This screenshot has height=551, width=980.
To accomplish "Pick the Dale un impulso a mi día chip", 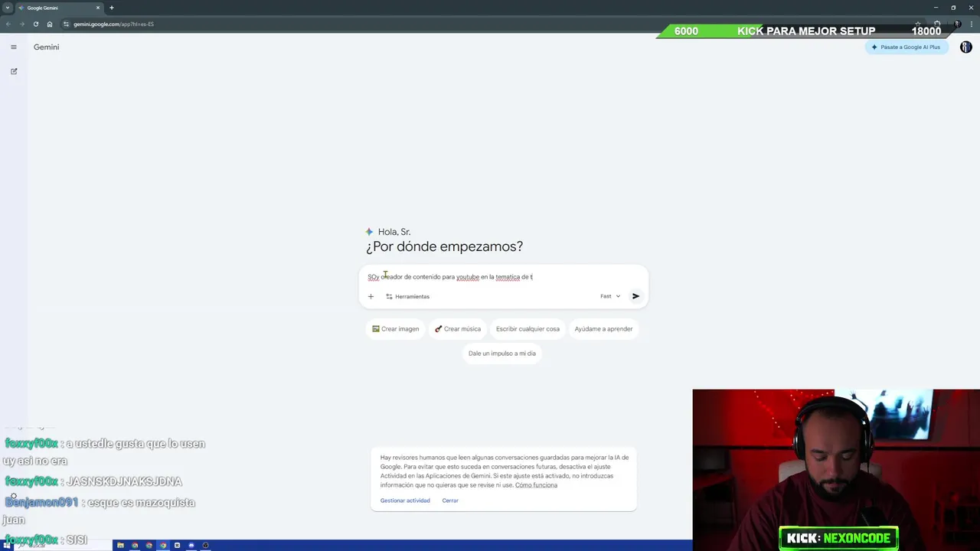I will 502,354.
